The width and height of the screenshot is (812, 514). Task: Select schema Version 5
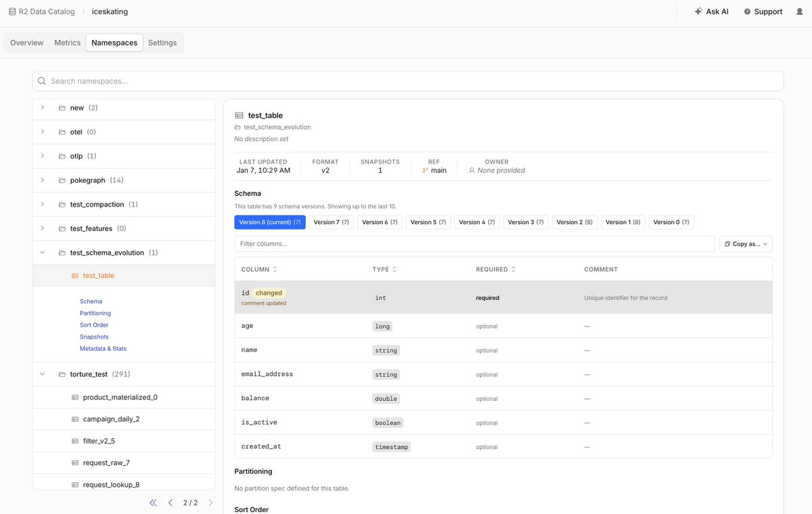(428, 222)
